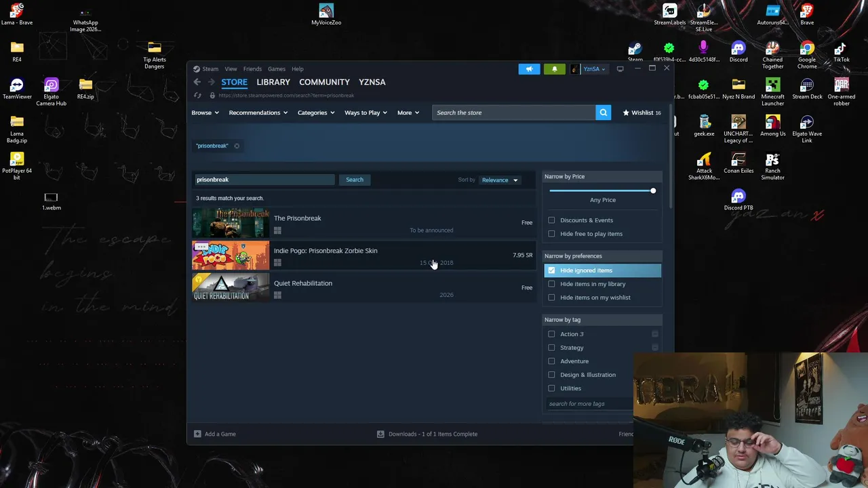Click the store search magnifier button
The height and width of the screenshot is (488, 868).
pyautogui.click(x=603, y=113)
